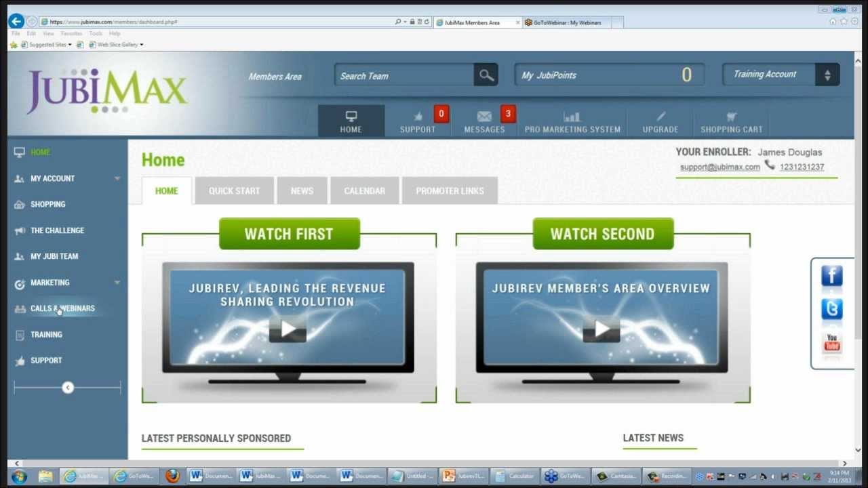
Task: Open Support in the left sidebar
Action: (x=46, y=361)
